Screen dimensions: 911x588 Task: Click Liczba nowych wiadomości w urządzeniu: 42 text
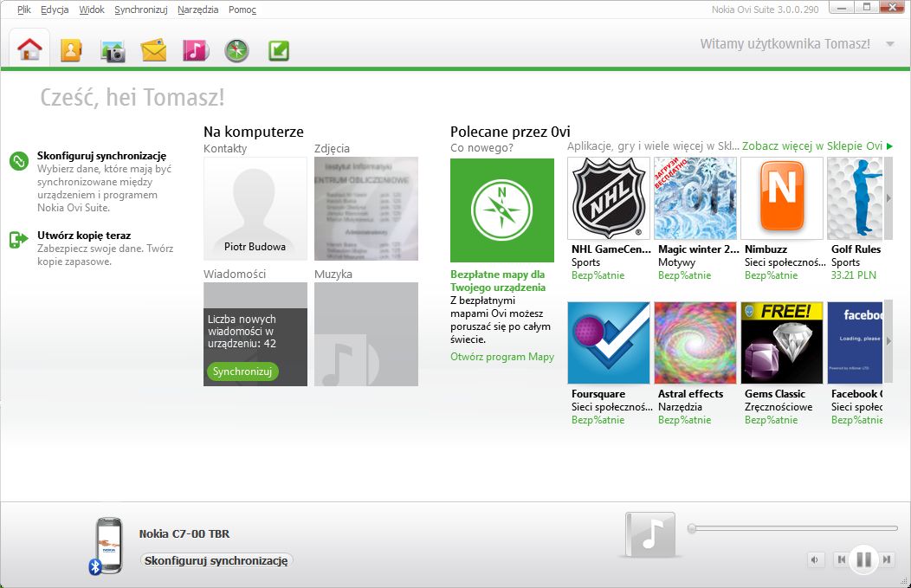coord(242,331)
